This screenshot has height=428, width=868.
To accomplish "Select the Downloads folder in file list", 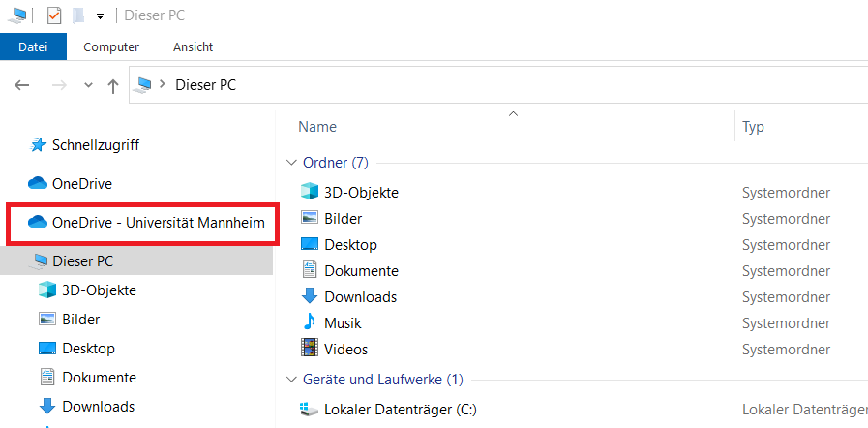I will click(x=360, y=296).
